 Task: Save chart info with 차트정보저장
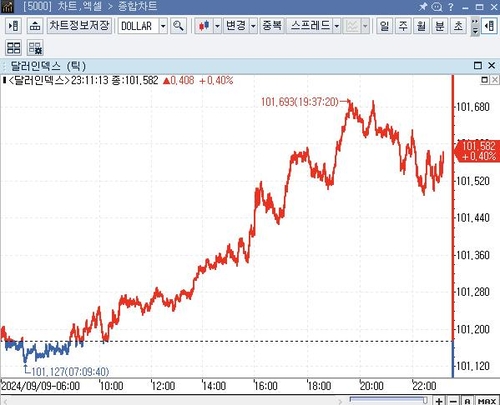point(79,26)
